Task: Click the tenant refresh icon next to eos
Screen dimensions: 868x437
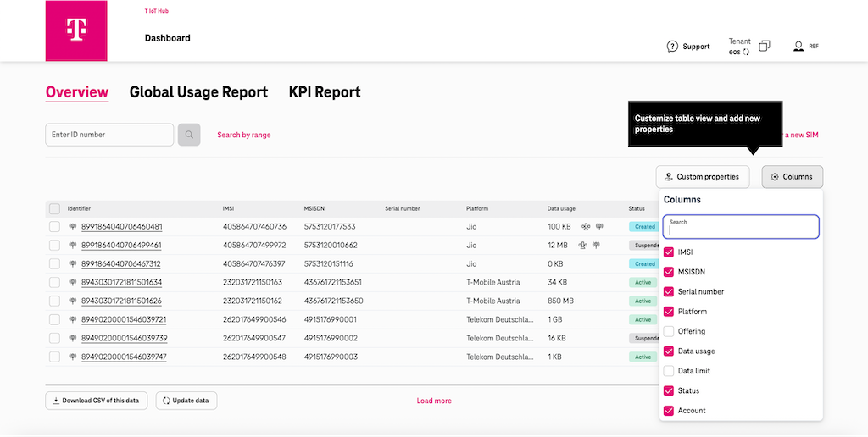Action: click(x=746, y=53)
